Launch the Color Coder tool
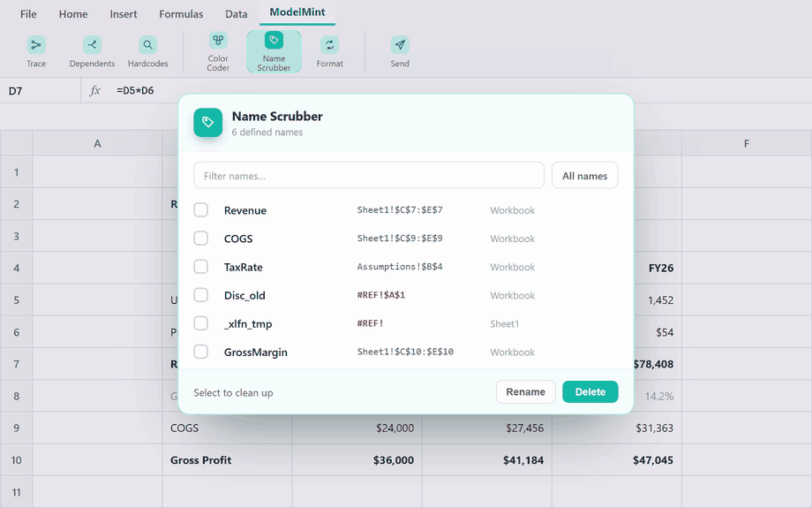The height and width of the screenshot is (508, 812). click(218, 51)
